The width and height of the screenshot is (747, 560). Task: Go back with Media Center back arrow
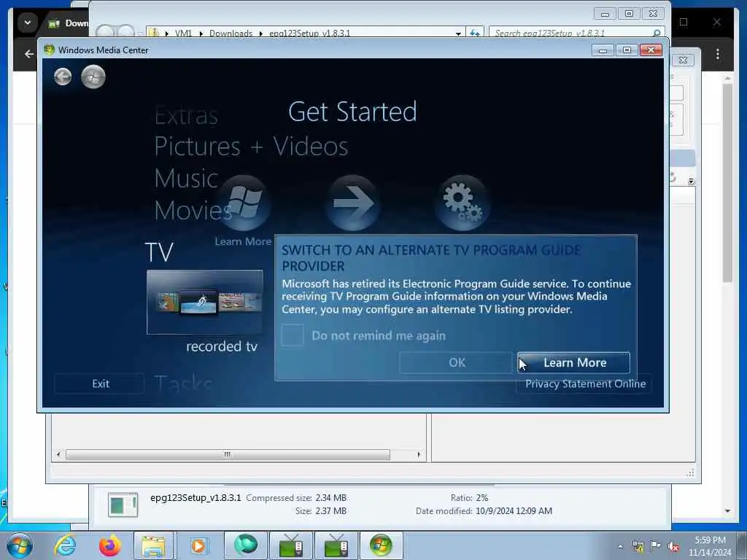pos(63,77)
